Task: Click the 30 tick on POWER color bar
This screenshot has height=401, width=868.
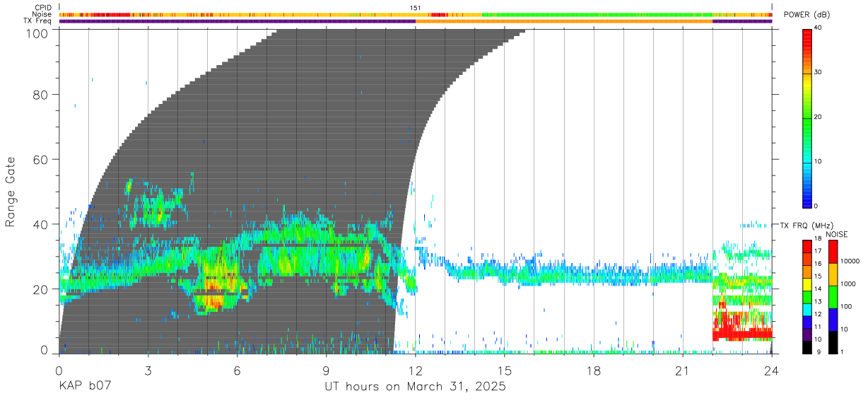Action: tap(818, 72)
